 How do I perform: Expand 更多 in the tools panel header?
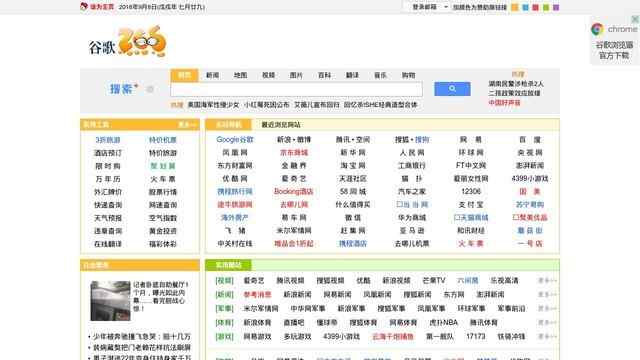pos(187,124)
